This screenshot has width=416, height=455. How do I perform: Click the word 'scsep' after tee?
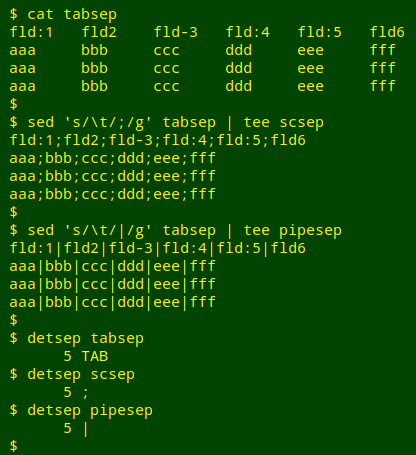click(x=301, y=122)
